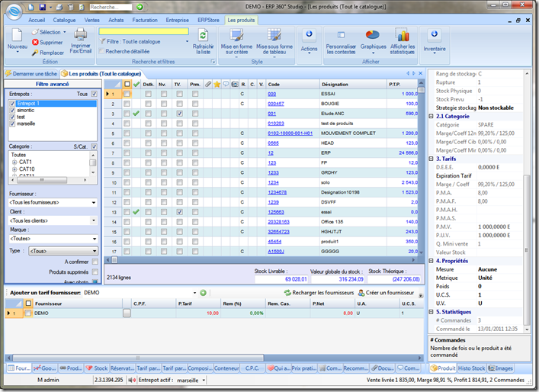Click the Recherche quick search box
The image size is (539, 392).
click(x=111, y=7)
